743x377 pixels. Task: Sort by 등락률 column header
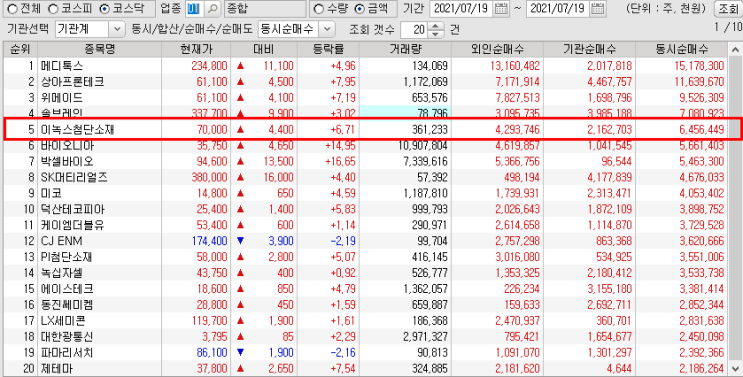coord(328,49)
